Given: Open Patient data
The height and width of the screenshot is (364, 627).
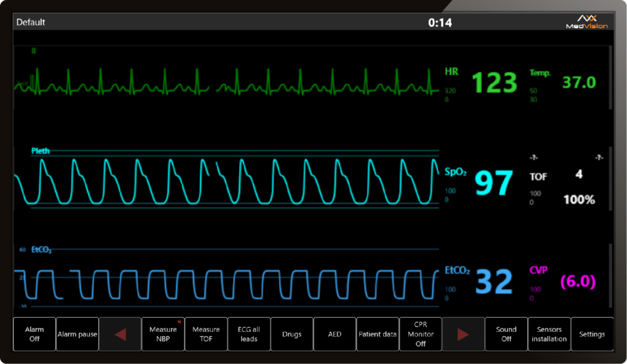Looking at the screenshot, I should coord(378,334).
